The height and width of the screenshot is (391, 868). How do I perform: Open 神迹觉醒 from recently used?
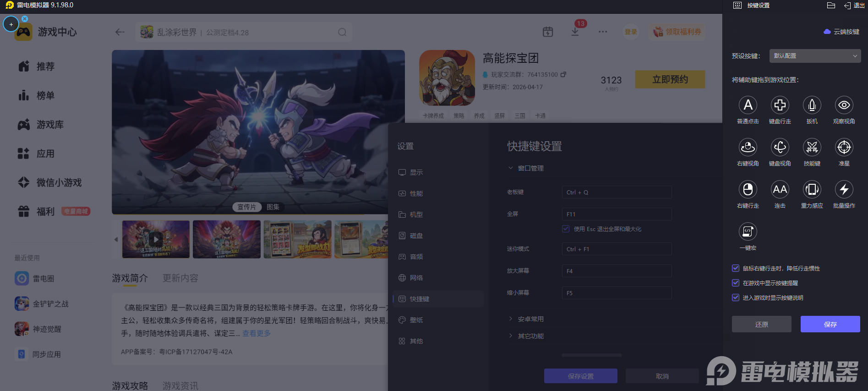pyautogui.click(x=38, y=329)
